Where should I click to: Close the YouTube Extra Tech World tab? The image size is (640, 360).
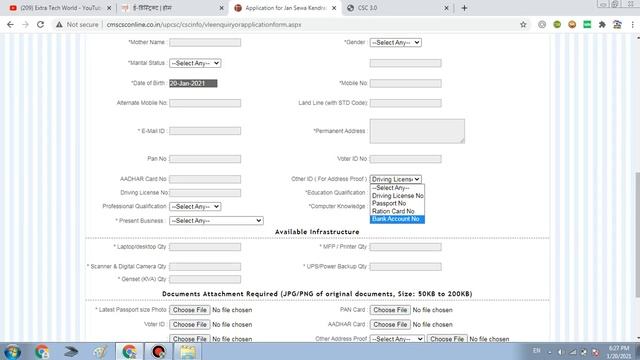click(109, 8)
